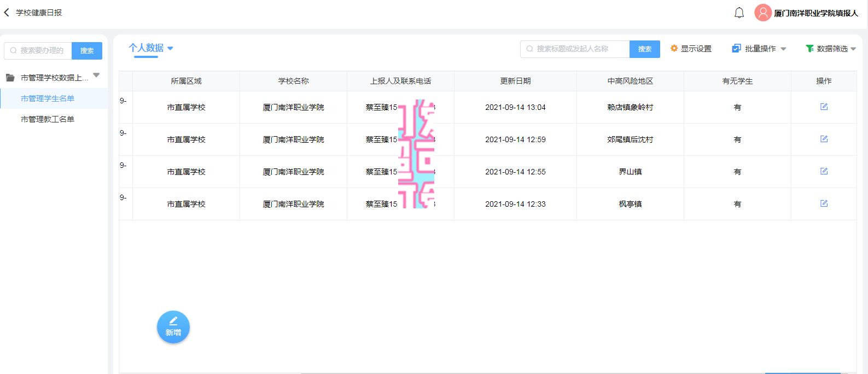
Task: Click the sidebar 搜索 button
Action: (87, 50)
